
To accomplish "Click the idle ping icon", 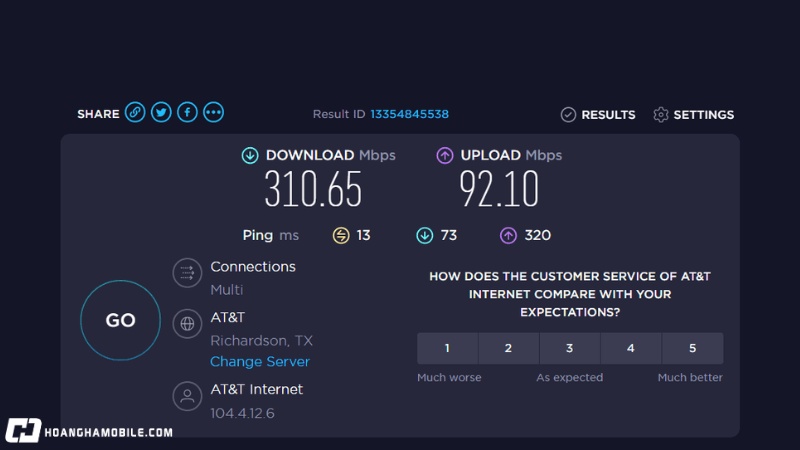I will (x=341, y=236).
